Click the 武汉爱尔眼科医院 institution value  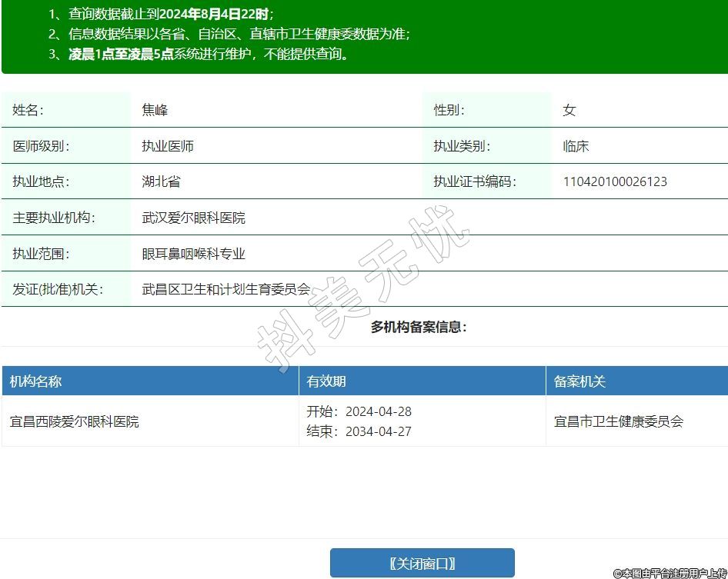pyautogui.click(x=193, y=218)
